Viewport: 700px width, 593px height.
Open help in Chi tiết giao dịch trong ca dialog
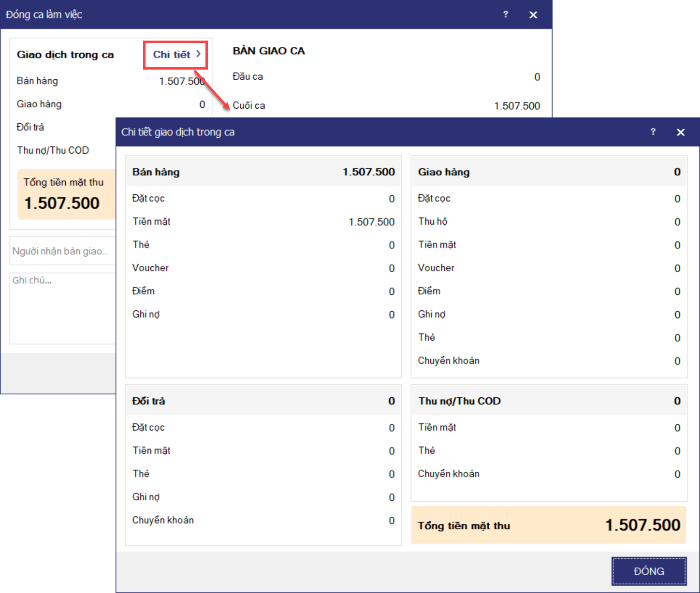click(x=653, y=131)
